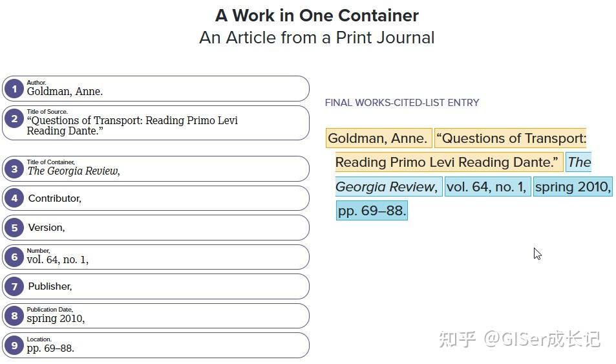Click the number 4 Contributor circle icon
Screen dimensions: 616x364
pos(14,198)
